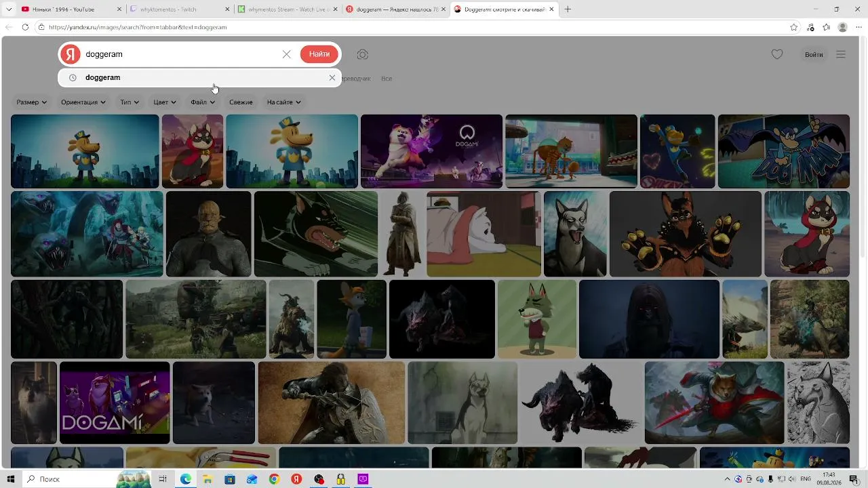The image size is (868, 488).
Task: Click the Yandex search input field
Action: (180, 54)
